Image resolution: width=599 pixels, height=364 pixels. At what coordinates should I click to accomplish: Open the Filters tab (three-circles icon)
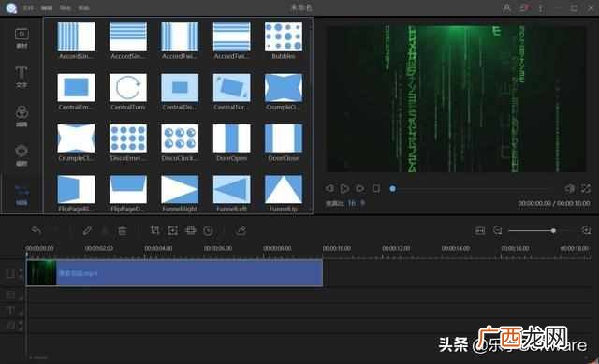point(22,116)
